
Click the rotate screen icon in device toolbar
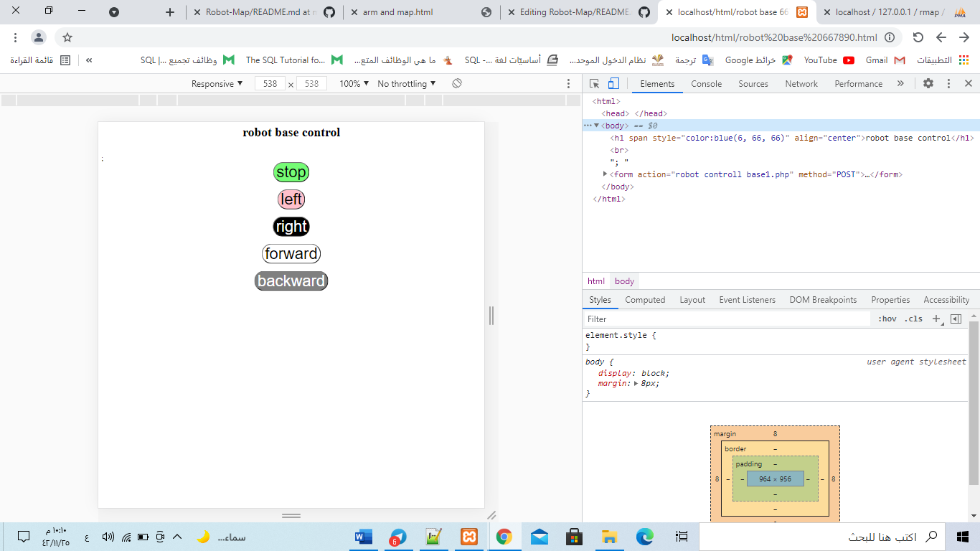click(x=456, y=84)
